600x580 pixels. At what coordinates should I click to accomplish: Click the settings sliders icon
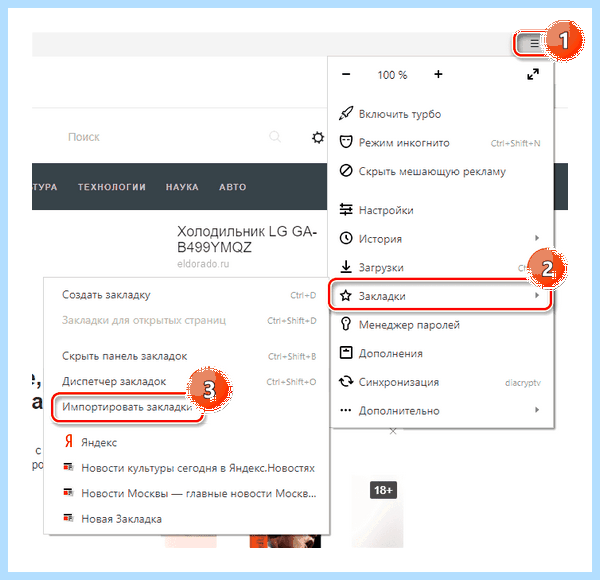(x=346, y=209)
